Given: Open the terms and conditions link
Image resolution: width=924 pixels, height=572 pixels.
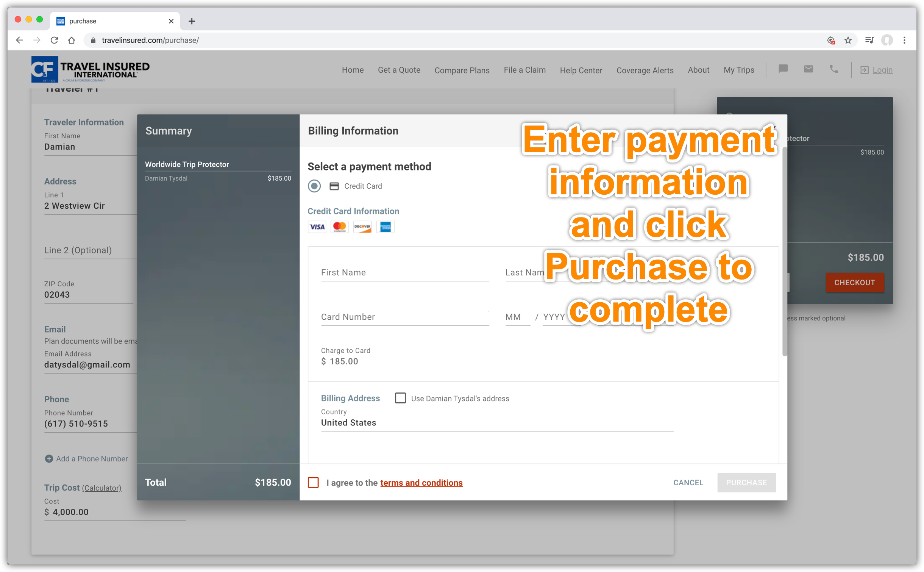Looking at the screenshot, I should pos(421,483).
